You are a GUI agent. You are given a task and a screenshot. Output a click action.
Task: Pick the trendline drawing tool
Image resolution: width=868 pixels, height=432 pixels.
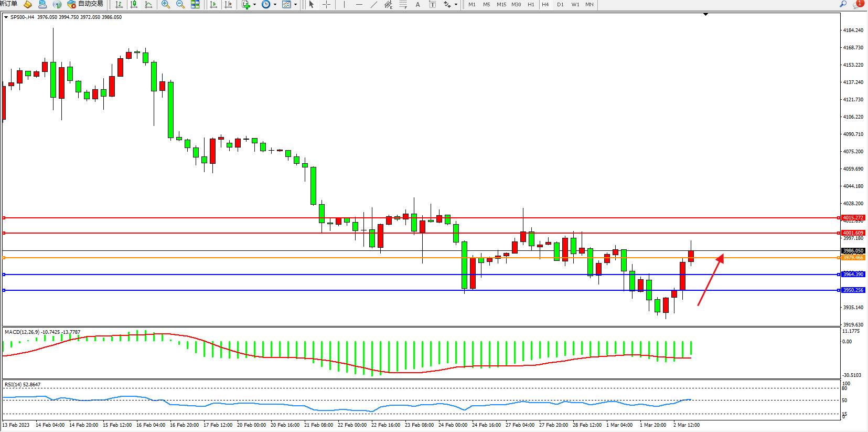click(x=373, y=5)
